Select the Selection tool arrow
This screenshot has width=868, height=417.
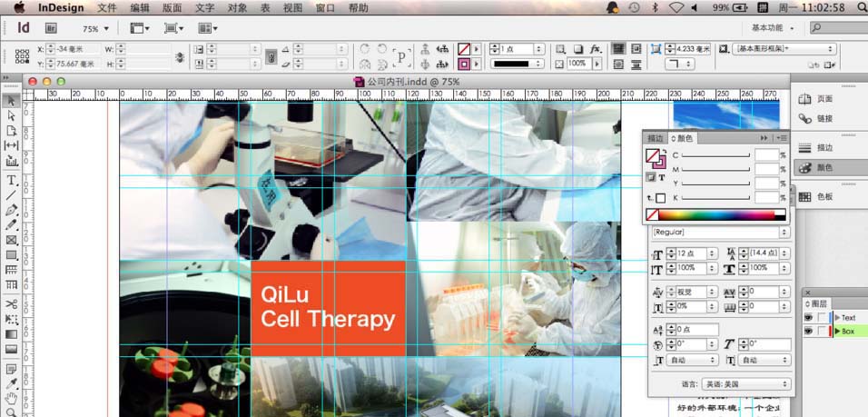click(11, 101)
